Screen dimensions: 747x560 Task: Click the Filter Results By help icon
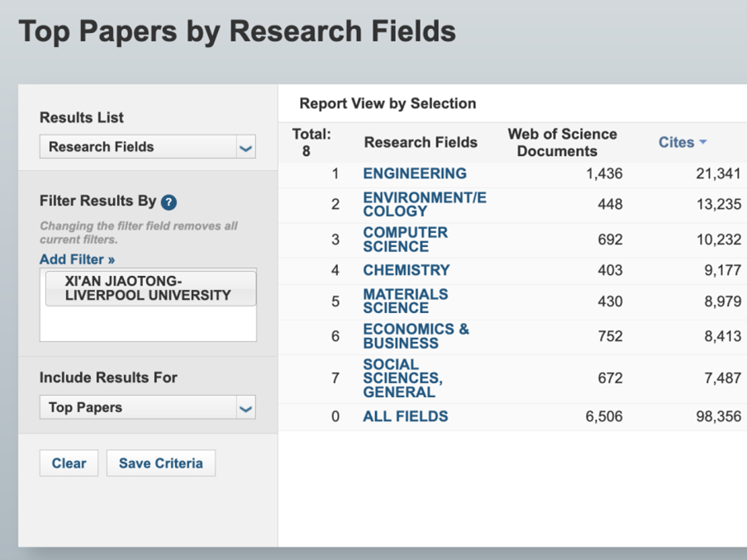coord(169,202)
